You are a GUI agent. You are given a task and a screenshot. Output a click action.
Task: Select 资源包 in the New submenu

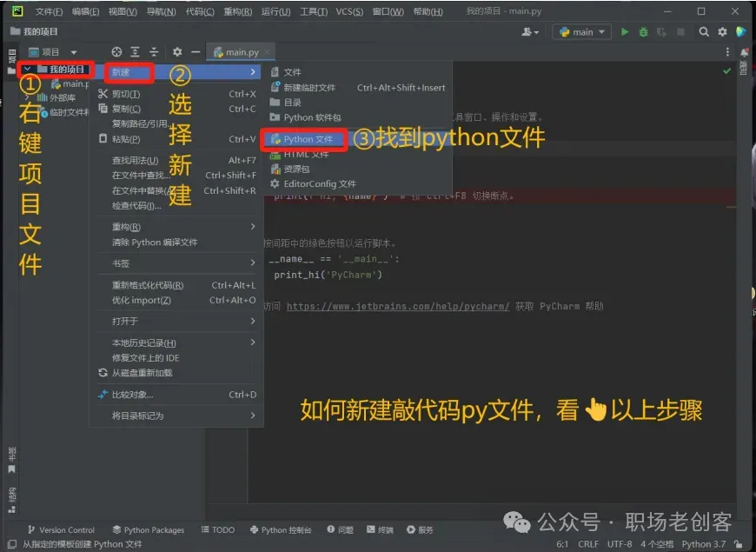pos(358,170)
